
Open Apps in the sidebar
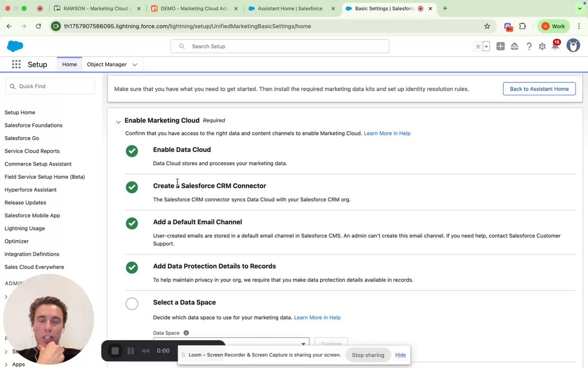tap(18, 364)
